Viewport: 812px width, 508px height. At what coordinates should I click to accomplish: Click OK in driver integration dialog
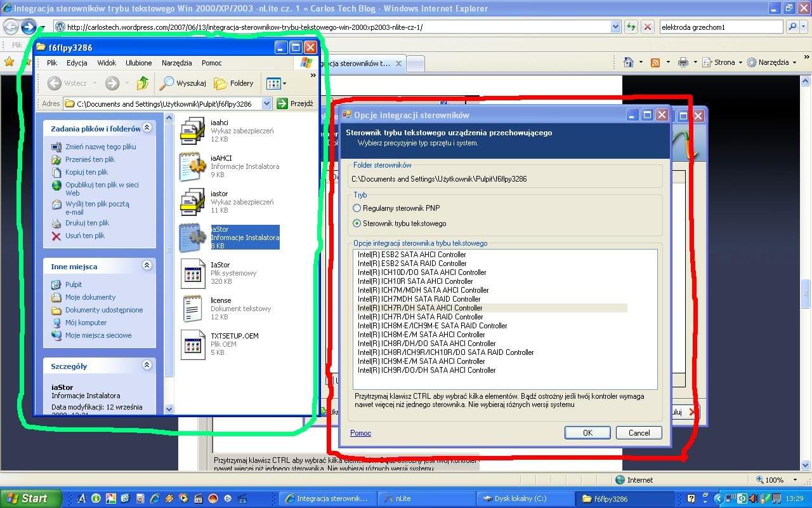pyautogui.click(x=587, y=432)
